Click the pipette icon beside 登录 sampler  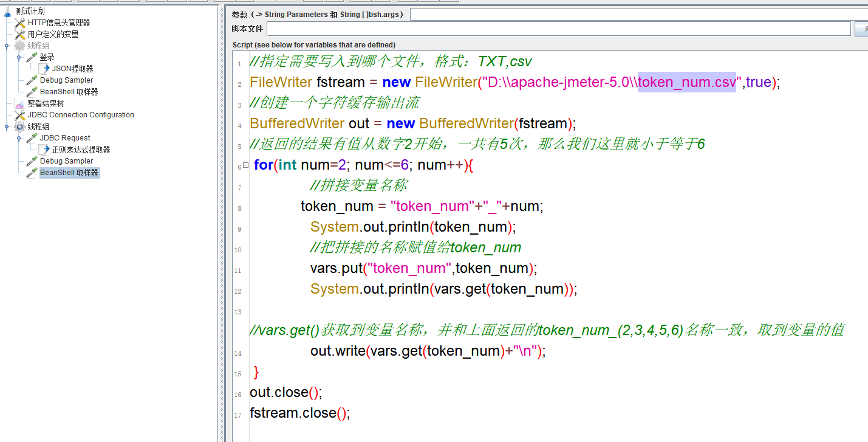32,57
